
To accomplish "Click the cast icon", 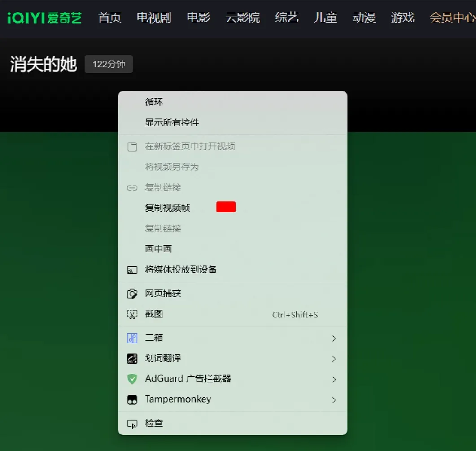I will coord(132,269).
